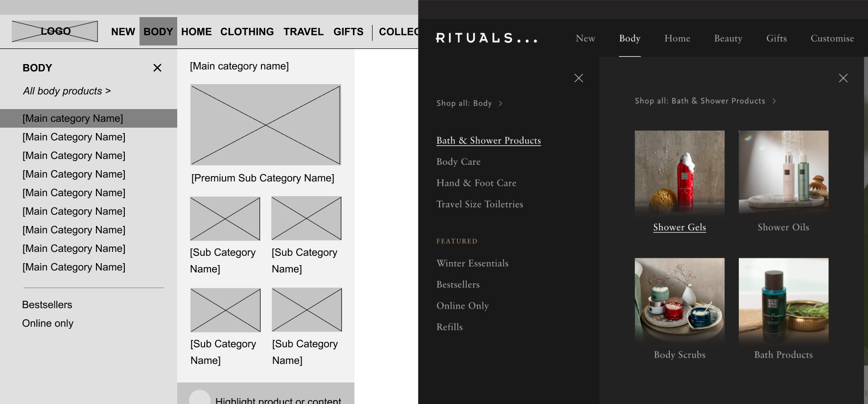The width and height of the screenshot is (868, 404).
Task: Close the Bath & Shower subcategory panel
Action: tap(843, 78)
